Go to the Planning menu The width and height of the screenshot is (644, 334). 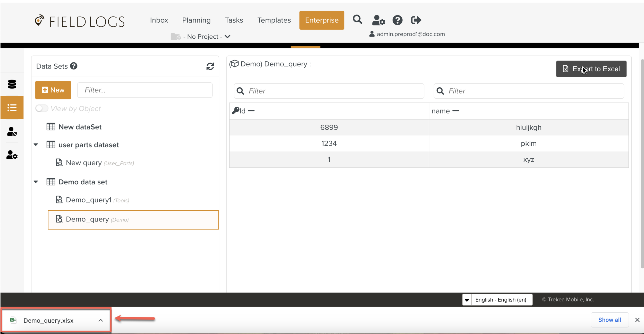(x=196, y=20)
